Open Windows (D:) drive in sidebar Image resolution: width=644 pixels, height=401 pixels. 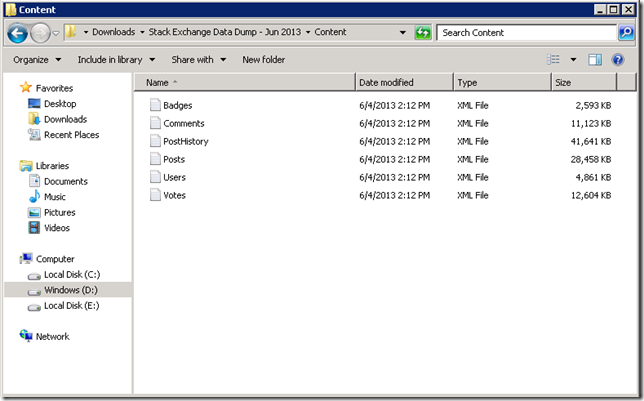[x=71, y=290]
